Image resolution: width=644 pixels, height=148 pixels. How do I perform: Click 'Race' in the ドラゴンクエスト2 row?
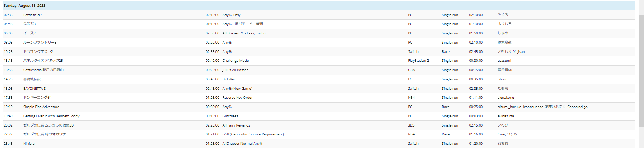(446, 52)
